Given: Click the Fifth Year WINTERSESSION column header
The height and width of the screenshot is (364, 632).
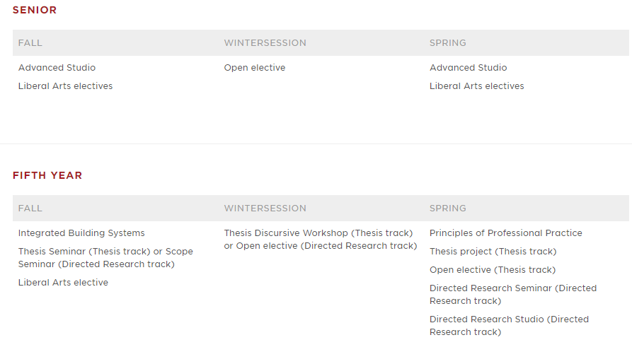Looking at the screenshot, I should tap(265, 209).
